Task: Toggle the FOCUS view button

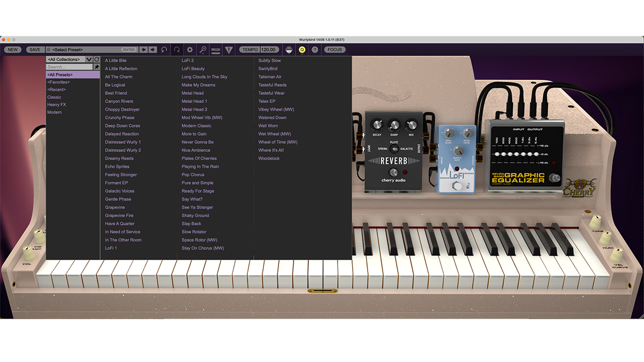Action: click(x=334, y=49)
